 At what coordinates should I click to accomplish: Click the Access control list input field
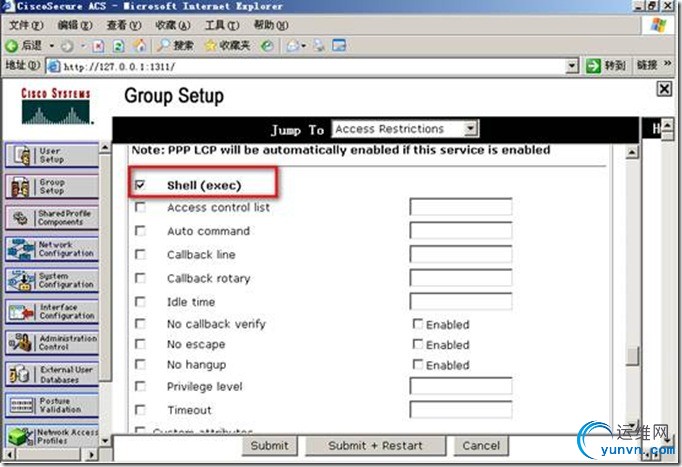[461, 207]
